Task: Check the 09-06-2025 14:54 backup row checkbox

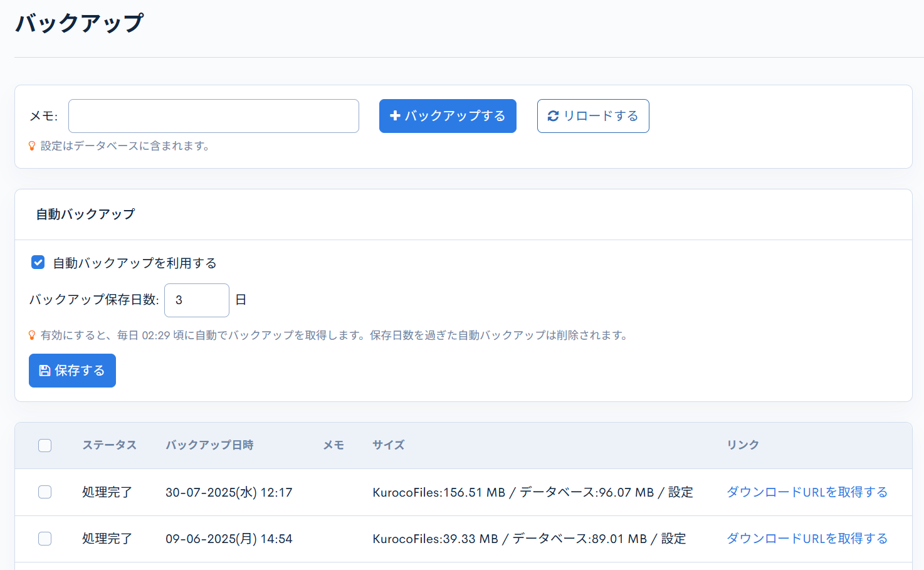Action: tap(45, 539)
